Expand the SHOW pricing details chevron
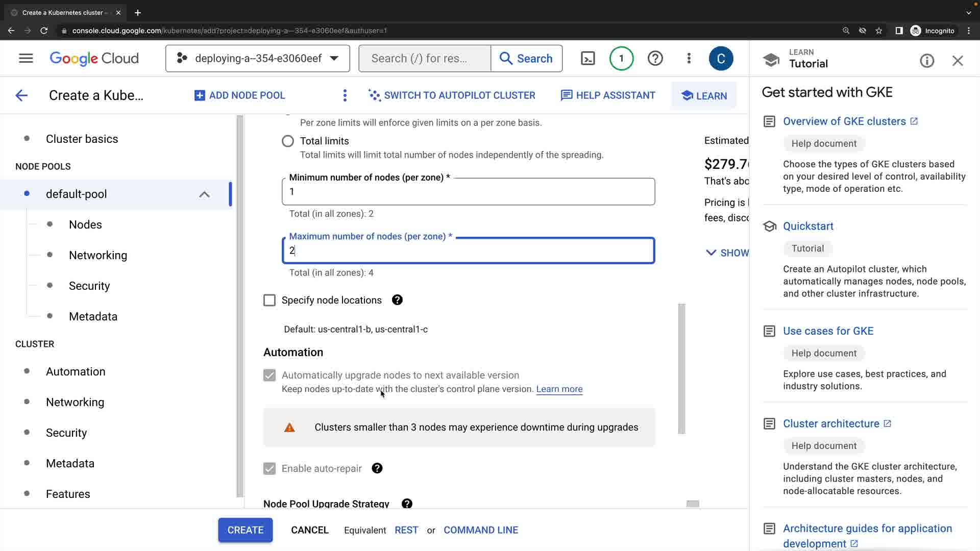980x551 pixels. (x=711, y=253)
